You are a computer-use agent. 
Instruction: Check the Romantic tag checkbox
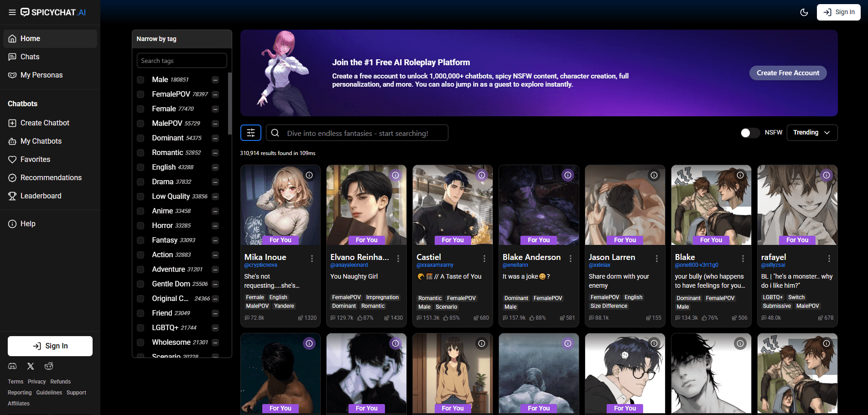tap(141, 153)
